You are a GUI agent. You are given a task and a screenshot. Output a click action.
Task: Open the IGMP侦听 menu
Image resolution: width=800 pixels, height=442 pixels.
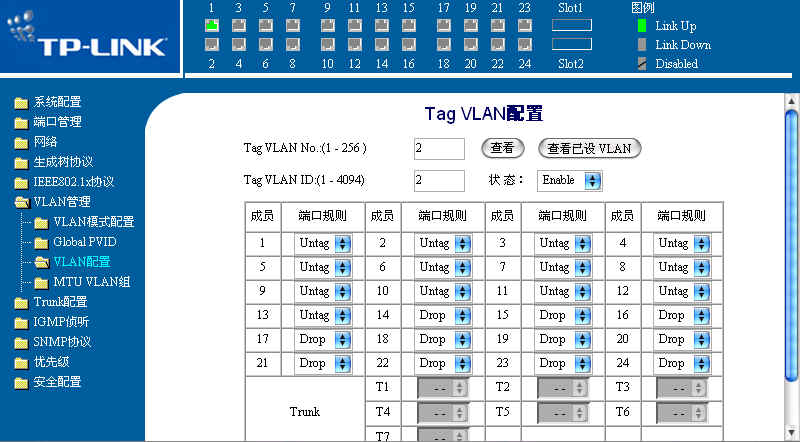(61, 322)
